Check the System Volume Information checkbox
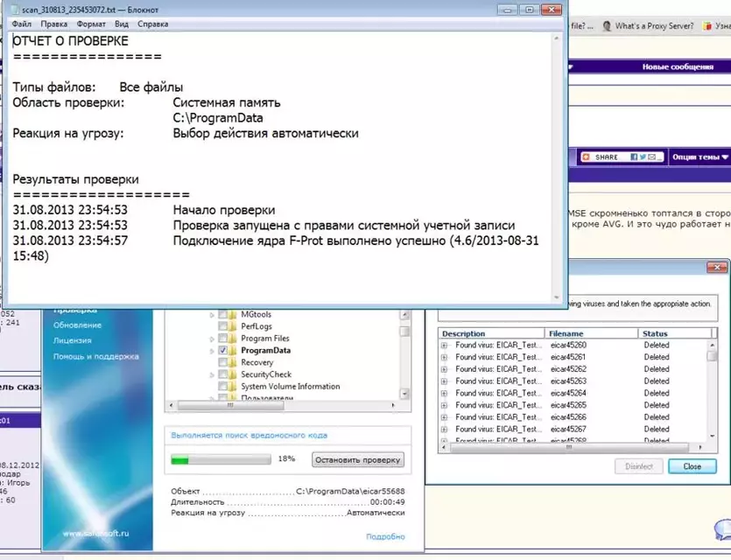 click(x=223, y=386)
